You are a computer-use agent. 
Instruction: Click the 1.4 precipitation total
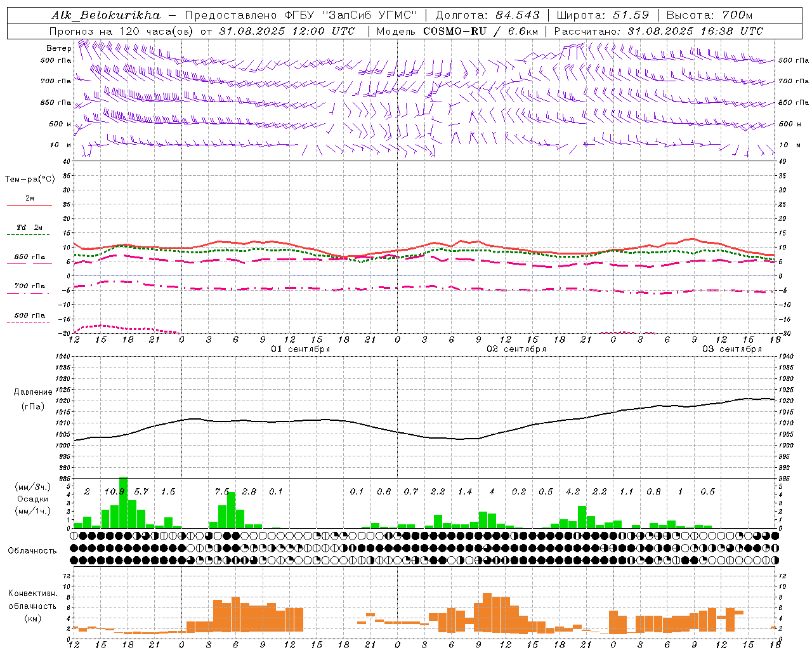pos(465,492)
